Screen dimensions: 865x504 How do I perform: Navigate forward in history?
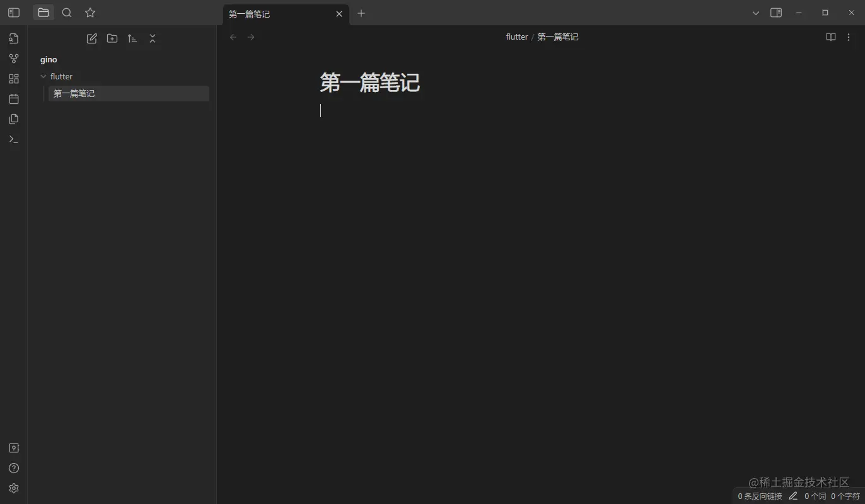251,37
